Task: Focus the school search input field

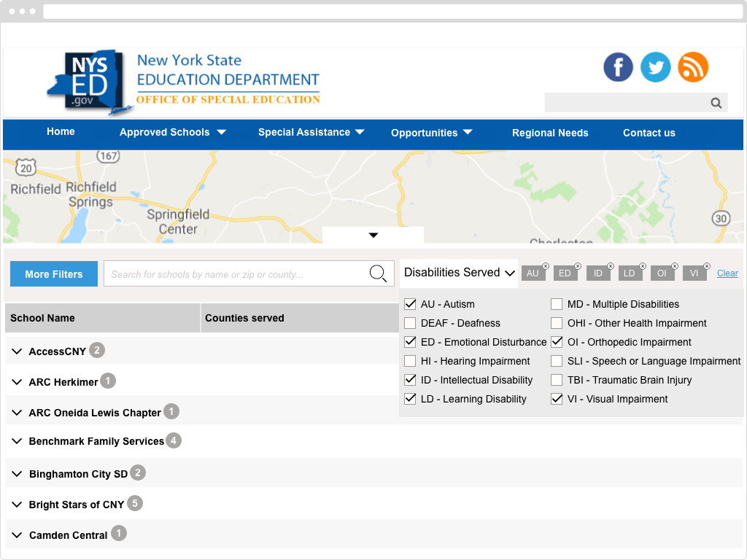Action: pos(236,274)
